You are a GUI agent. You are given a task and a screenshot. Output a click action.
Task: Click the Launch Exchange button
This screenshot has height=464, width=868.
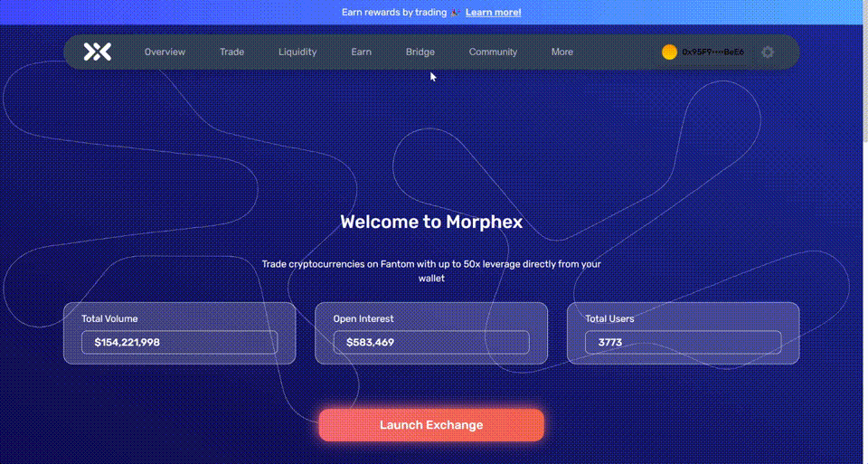pos(431,425)
